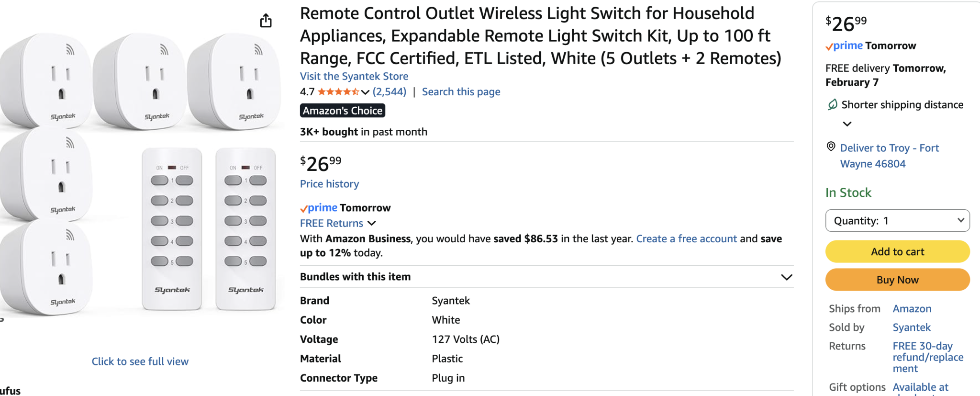Image resolution: width=980 pixels, height=396 pixels.
Task: Open the 2,544 ratings link
Action: tap(390, 92)
